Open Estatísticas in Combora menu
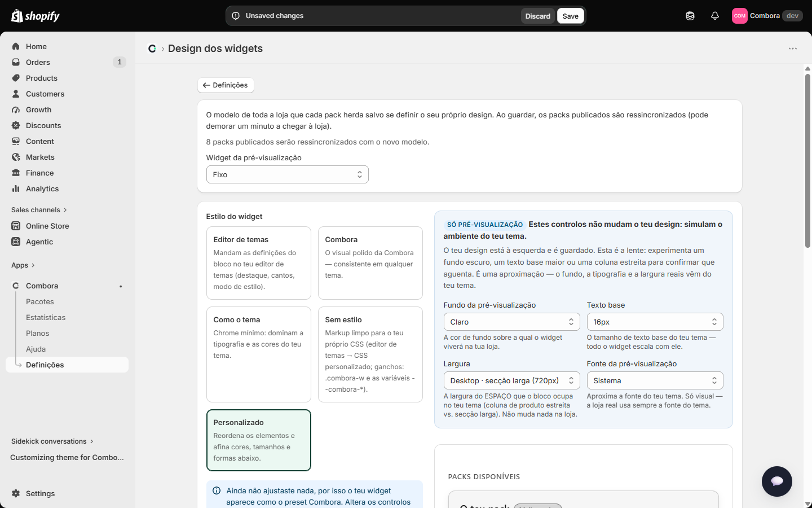 click(x=46, y=317)
